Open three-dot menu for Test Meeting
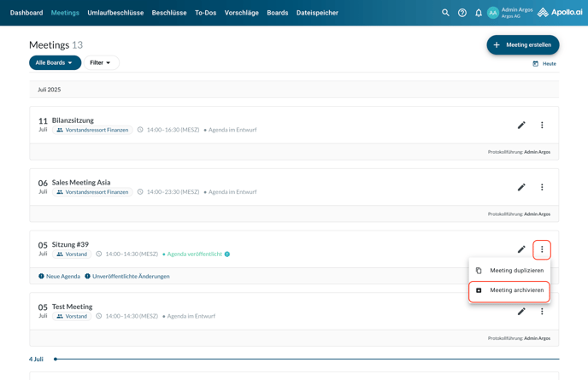The width and height of the screenshot is (588, 380). point(542,312)
